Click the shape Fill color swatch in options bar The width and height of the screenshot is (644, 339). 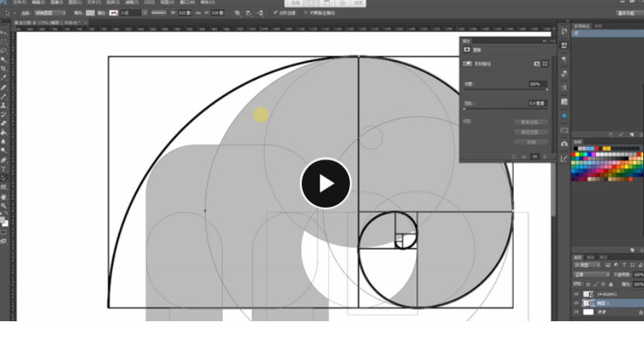click(90, 12)
